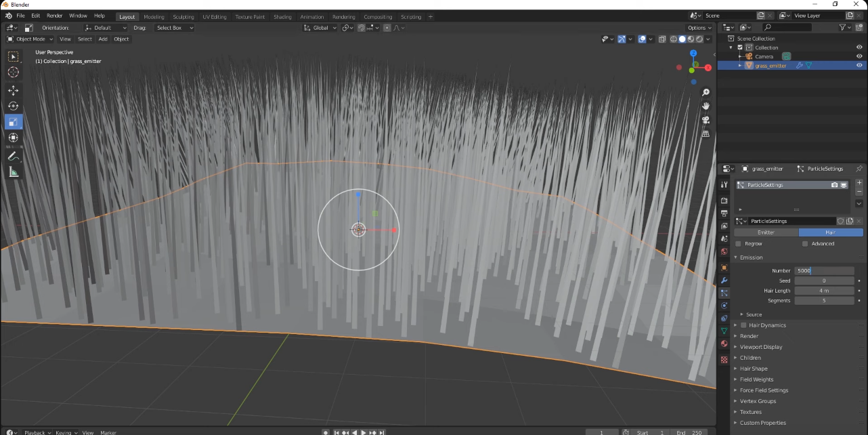Open the Global transform orientation dropdown
This screenshot has height=435, width=868.
click(319, 28)
